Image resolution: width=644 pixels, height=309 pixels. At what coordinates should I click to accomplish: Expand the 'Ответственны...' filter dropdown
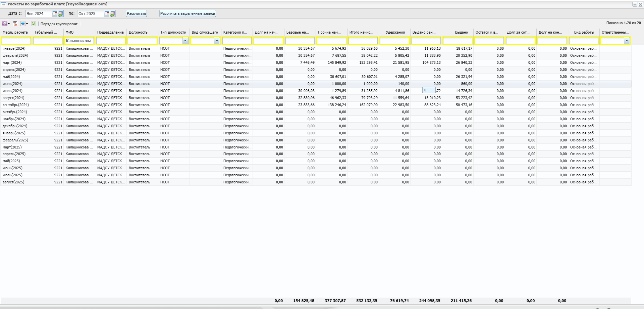[627, 41]
